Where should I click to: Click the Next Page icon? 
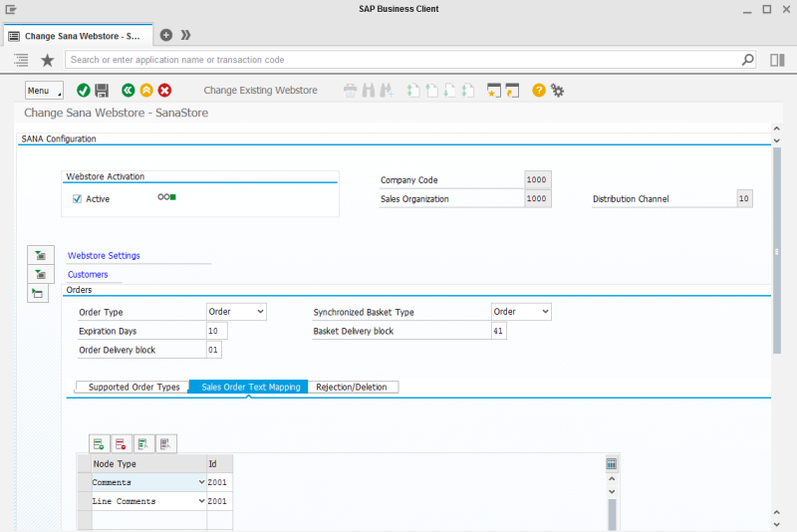[450, 91]
